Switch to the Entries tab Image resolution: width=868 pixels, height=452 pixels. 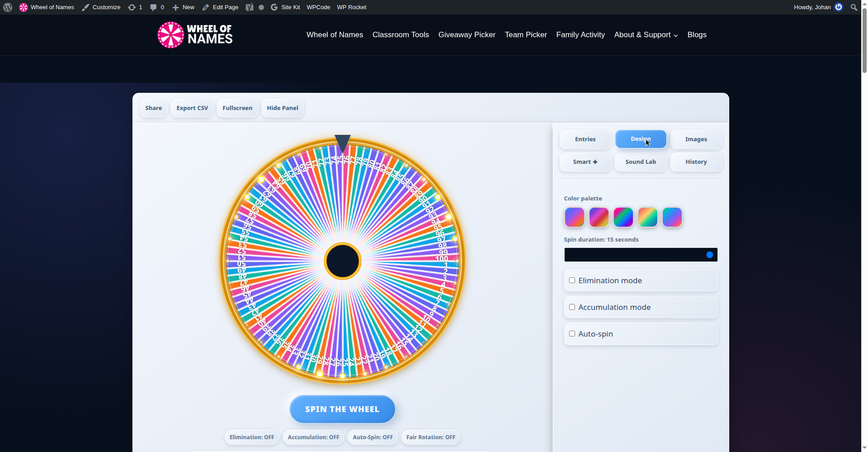(585, 139)
